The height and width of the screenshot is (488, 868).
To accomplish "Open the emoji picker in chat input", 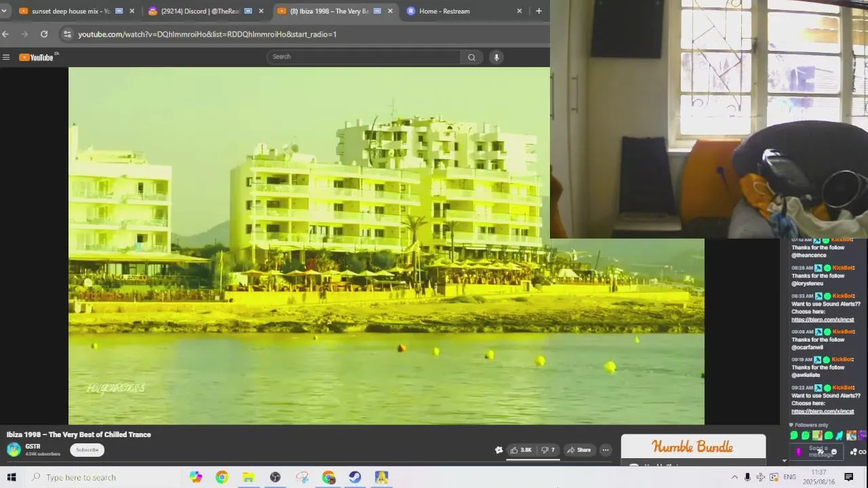I will (x=834, y=451).
